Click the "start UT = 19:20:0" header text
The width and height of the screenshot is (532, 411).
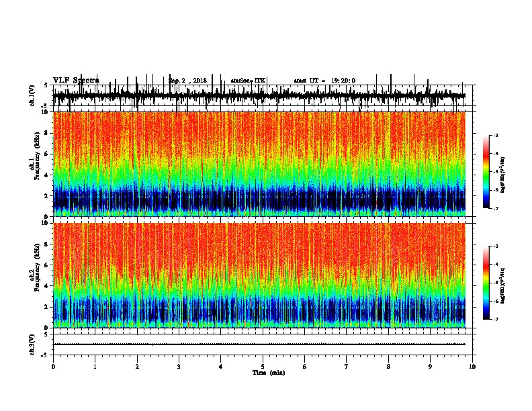pos(324,81)
